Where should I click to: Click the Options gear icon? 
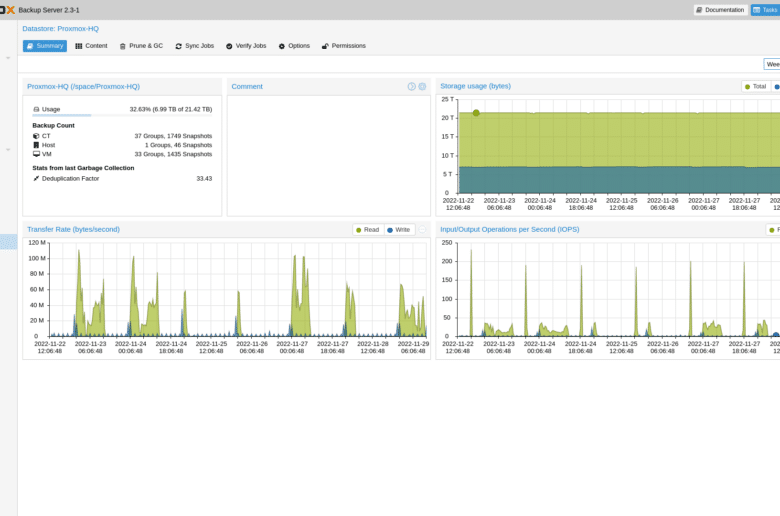tap(282, 46)
